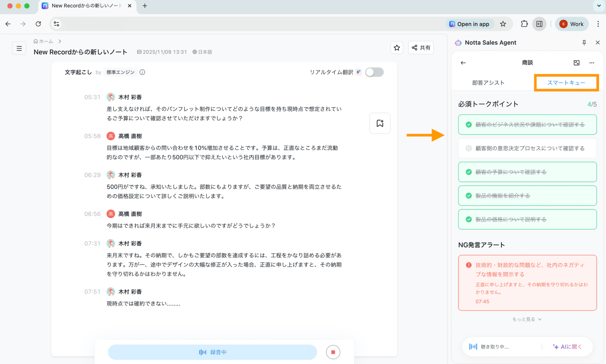Go to ホーム breadcrumb
This screenshot has height=364, width=606.
click(x=43, y=41)
